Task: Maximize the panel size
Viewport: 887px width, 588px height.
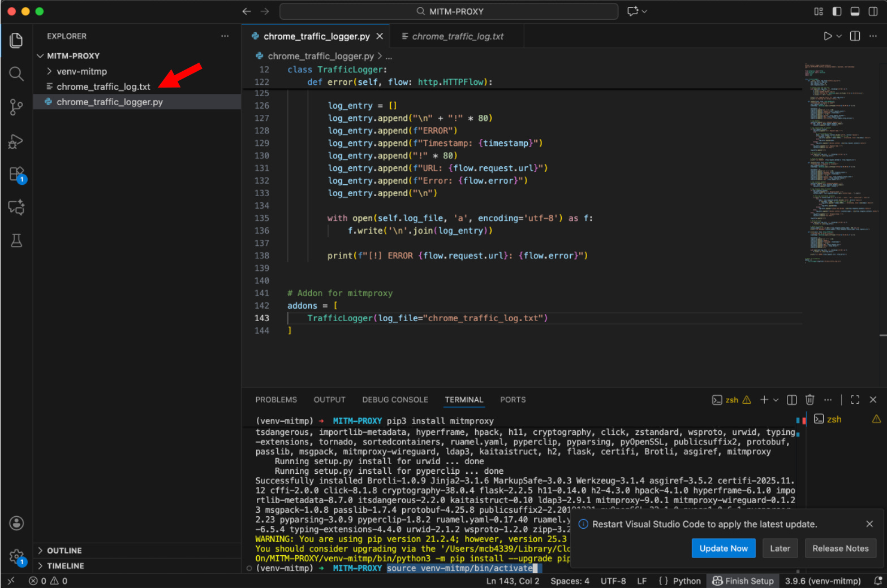Action: pyautogui.click(x=855, y=400)
